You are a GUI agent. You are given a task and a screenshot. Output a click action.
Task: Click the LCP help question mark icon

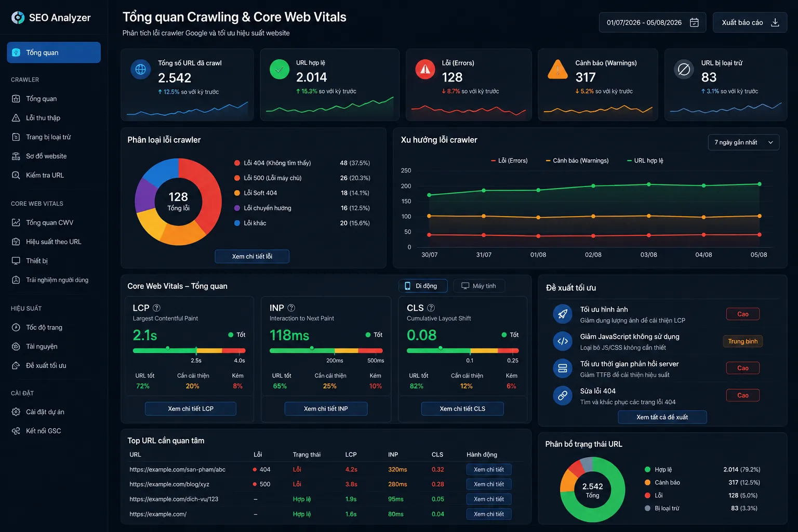click(x=156, y=308)
